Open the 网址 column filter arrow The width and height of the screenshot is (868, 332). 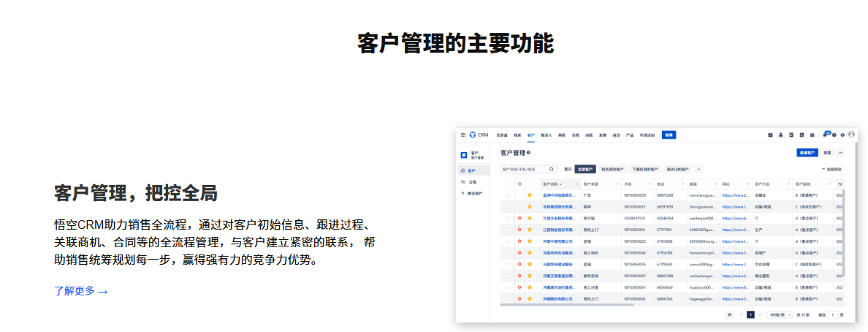coord(748,184)
